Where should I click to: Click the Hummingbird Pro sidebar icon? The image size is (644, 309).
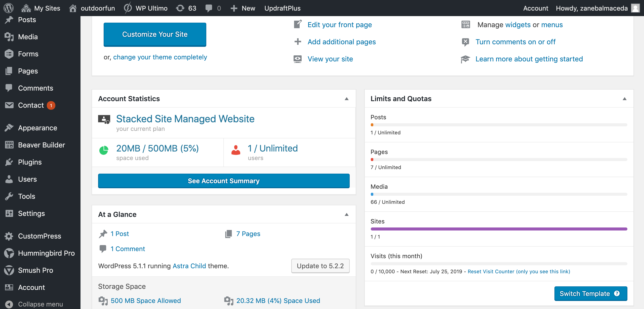(9, 253)
